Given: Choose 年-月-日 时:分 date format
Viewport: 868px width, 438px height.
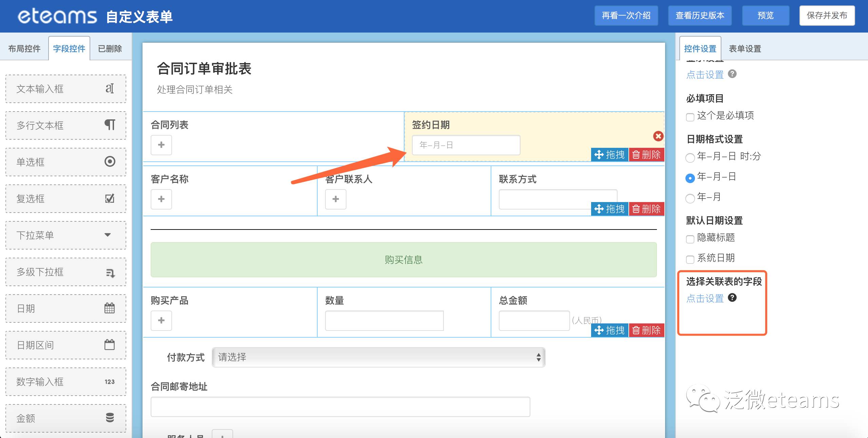Looking at the screenshot, I should [690, 158].
